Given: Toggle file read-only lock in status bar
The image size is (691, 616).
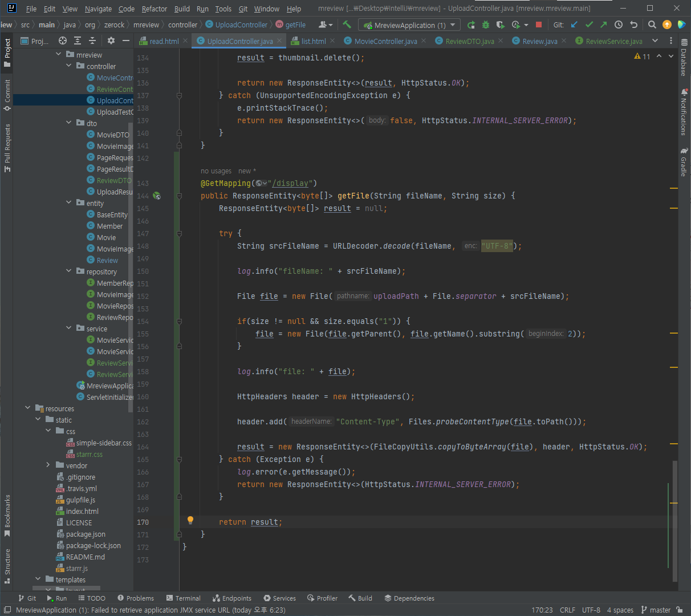Looking at the screenshot, I should click(679, 610).
